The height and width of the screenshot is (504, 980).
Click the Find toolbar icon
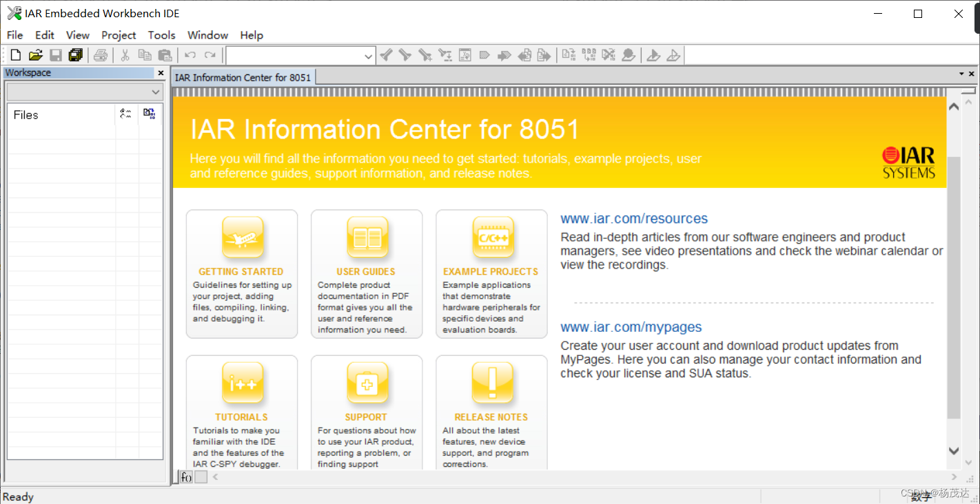tap(425, 55)
